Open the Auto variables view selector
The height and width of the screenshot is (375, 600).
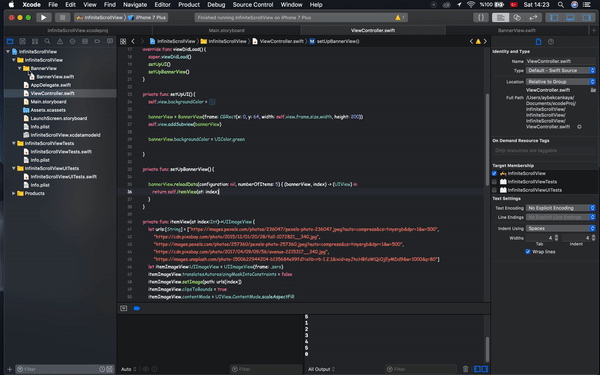tap(129, 369)
